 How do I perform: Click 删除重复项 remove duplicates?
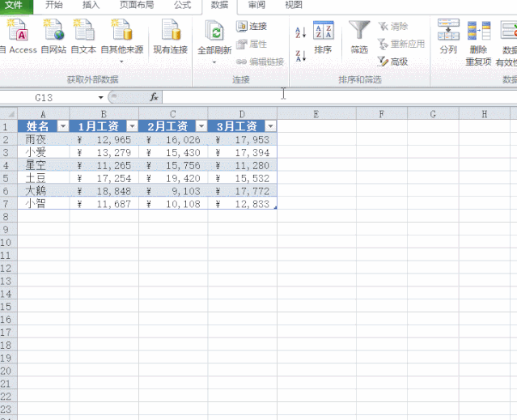[x=478, y=43]
